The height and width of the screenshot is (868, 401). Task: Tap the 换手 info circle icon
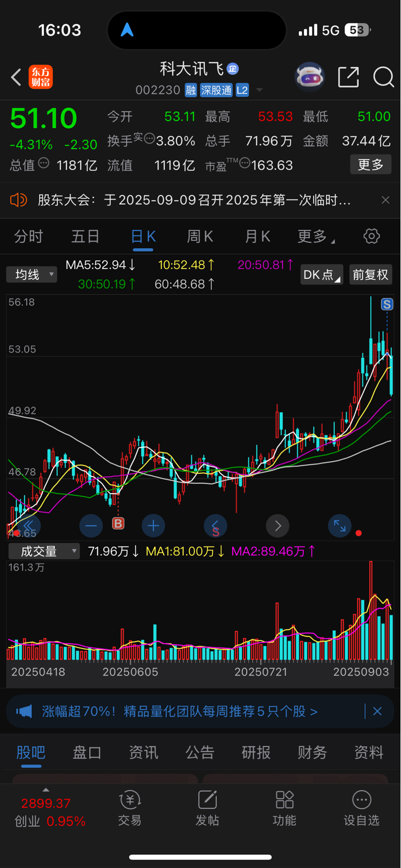149,139
